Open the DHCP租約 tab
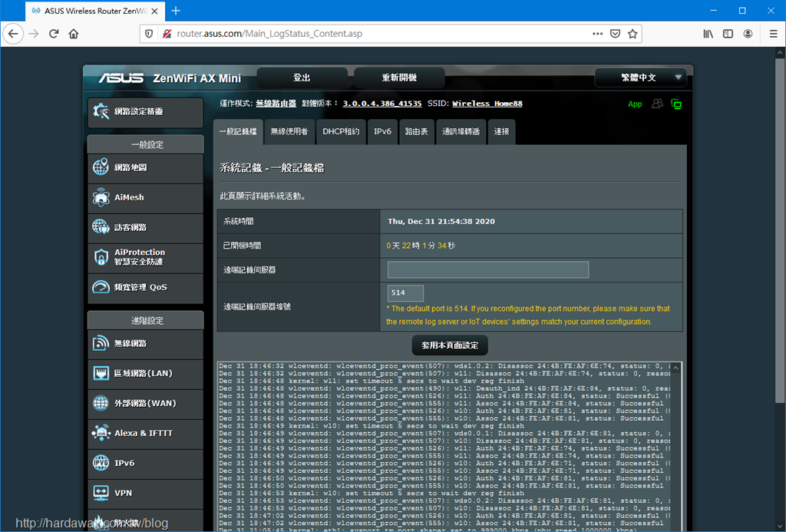 (x=341, y=132)
